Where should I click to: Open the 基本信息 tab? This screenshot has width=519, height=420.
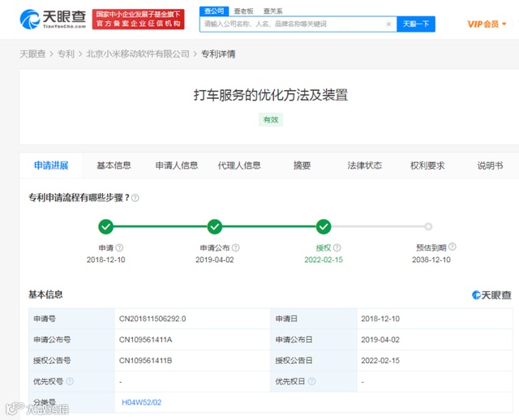(114, 165)
